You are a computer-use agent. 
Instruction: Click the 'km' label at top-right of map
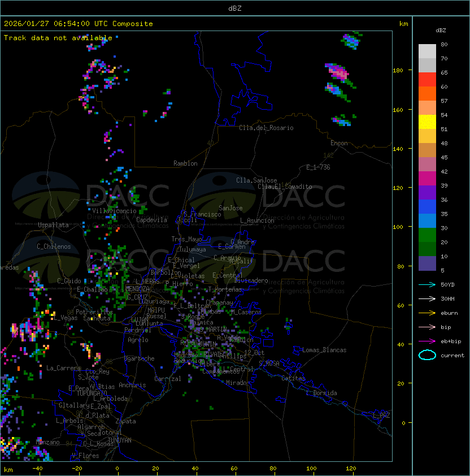tap(403, 24)
